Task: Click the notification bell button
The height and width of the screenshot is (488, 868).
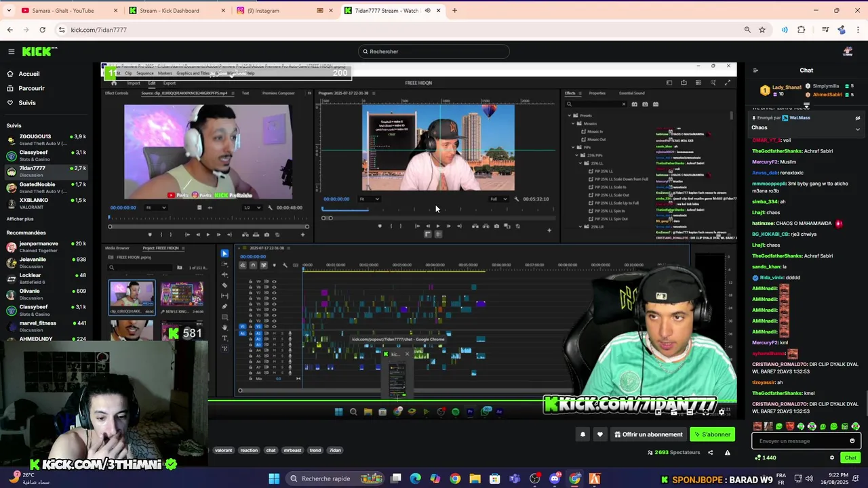Action: tap(583, 434)
